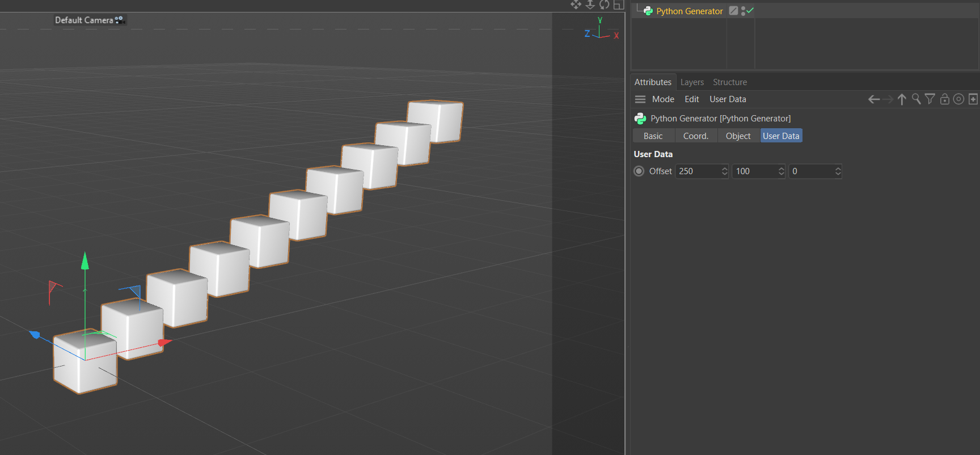Toggle the Python Generator green enable checkmark
Viewport: 980px width, 455px height.
pos(750,10)
